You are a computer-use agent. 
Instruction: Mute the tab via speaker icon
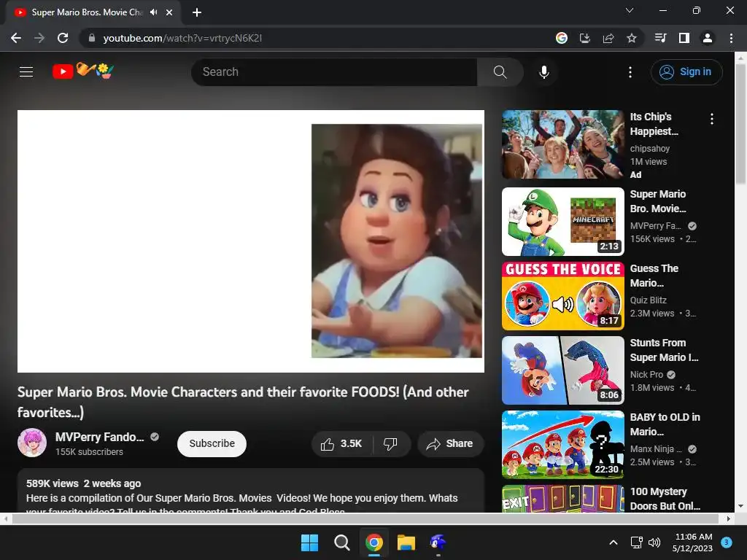(x=153, y=12)
